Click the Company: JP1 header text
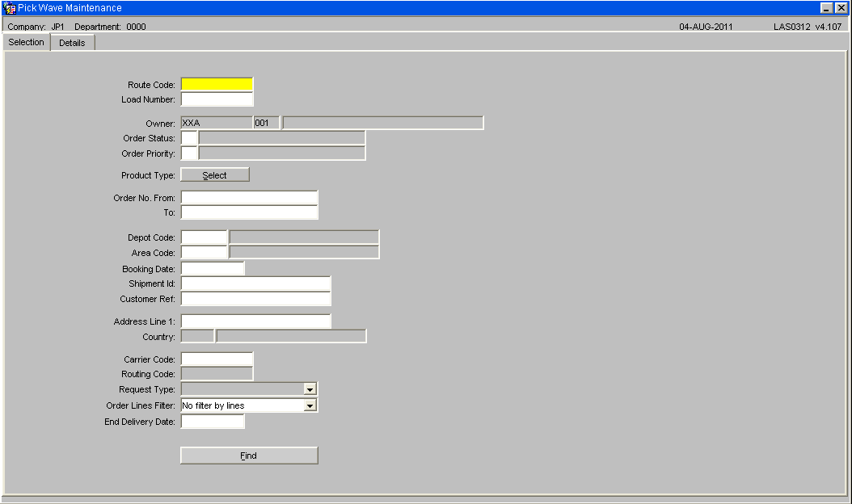This screenshot has height=504, width=852. tap(36, 27)
